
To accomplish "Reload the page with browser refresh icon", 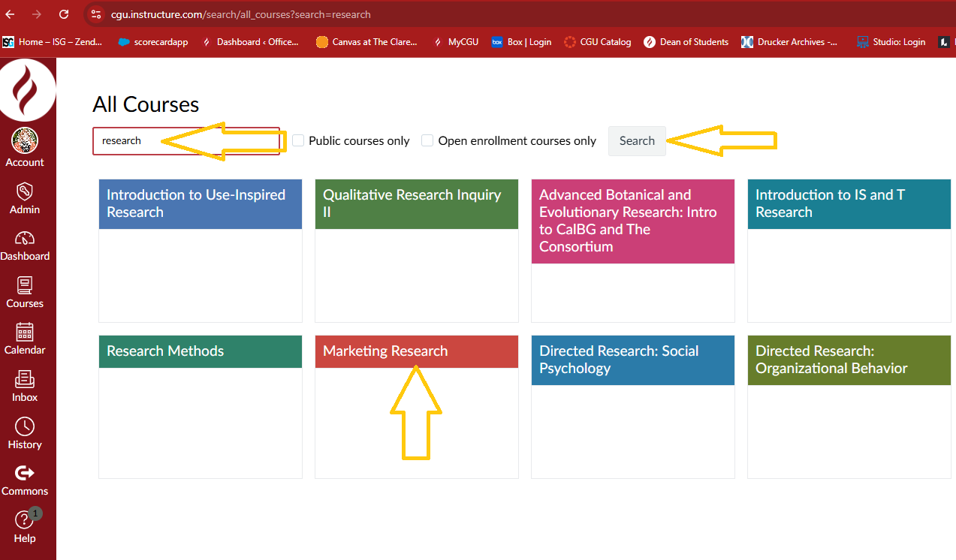I will (64, 14).
